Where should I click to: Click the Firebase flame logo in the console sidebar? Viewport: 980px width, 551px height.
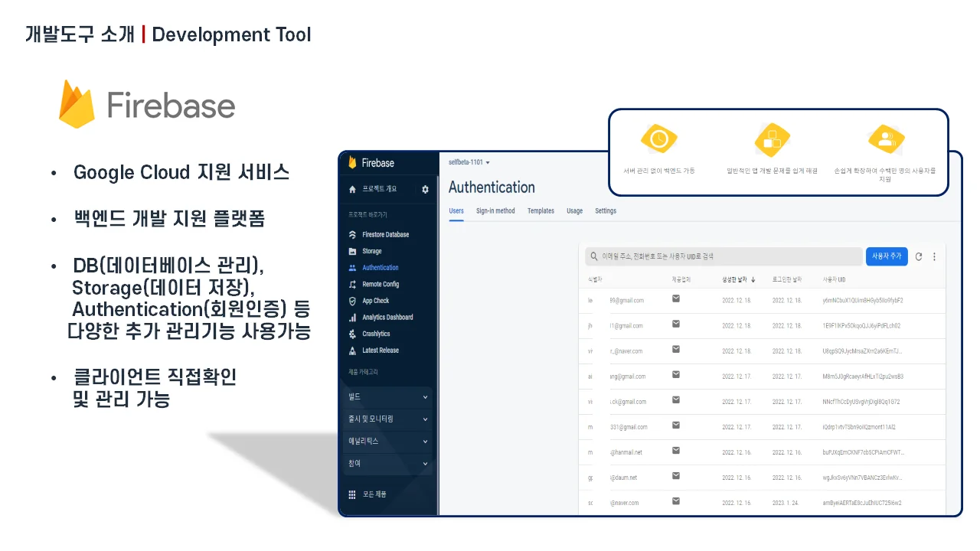click(352, 162)
